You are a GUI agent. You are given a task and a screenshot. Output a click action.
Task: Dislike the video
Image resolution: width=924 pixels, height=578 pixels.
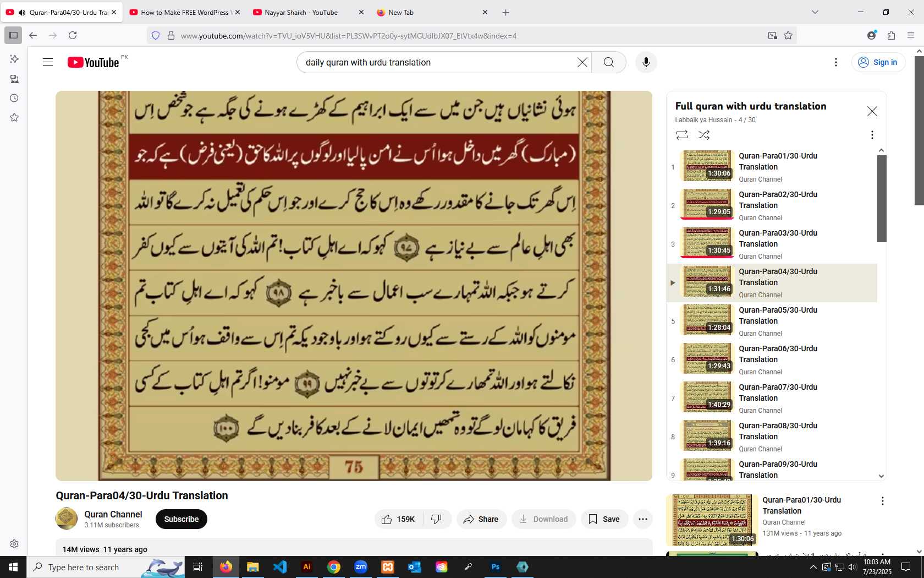click(437, 519)
